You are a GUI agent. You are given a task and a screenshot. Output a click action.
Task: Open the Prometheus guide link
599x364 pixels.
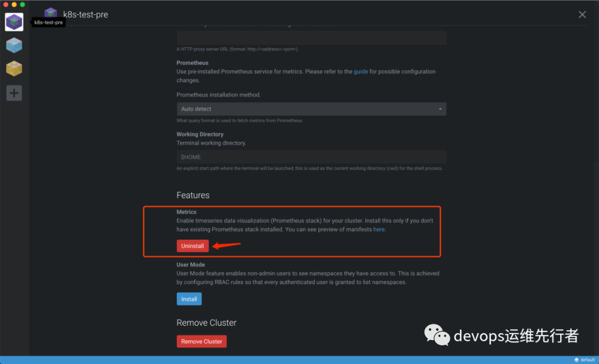(x=361, y=71)
